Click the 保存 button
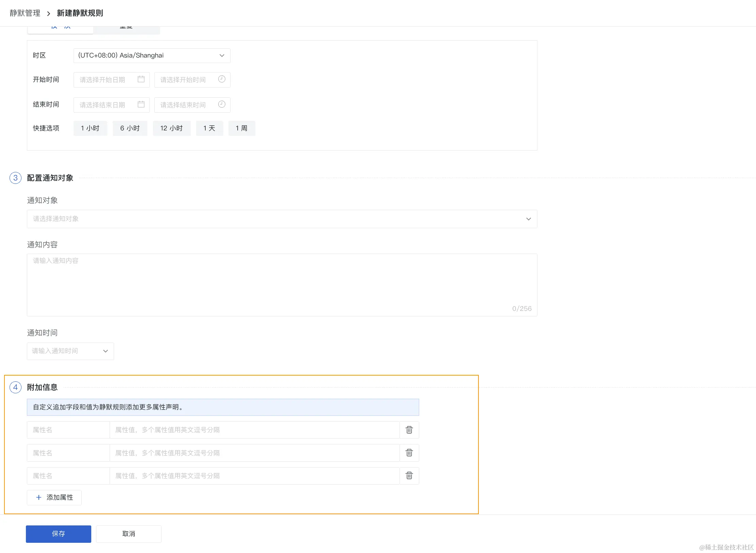 [x=59, y=534]
